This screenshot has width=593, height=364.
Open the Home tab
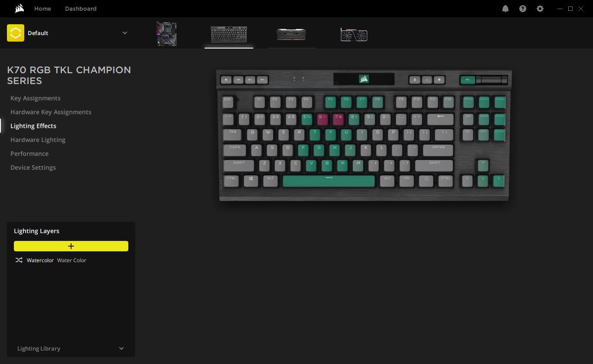(x=42, y=9)
